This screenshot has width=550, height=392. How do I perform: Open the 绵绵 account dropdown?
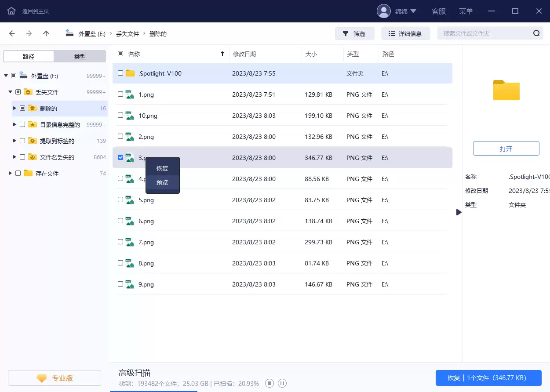401,11
